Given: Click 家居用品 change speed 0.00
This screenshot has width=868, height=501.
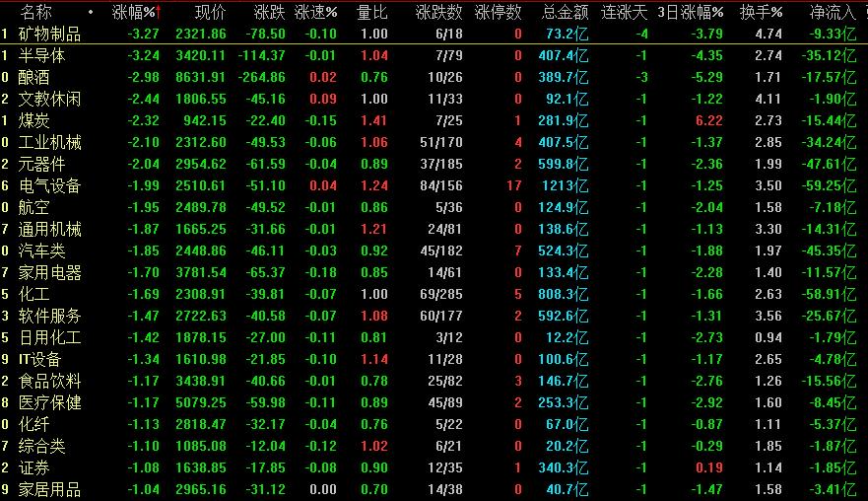Looking at the screenshot, I should 323,489.
